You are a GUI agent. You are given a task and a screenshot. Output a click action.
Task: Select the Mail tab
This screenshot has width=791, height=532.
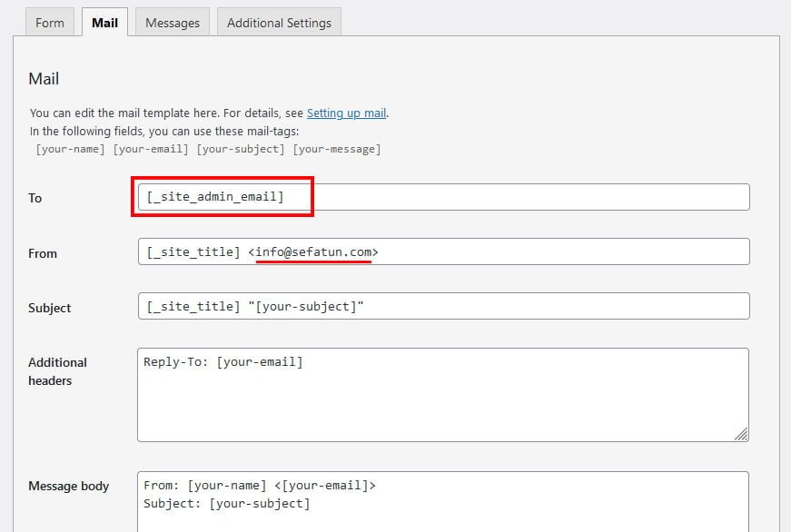105,22
